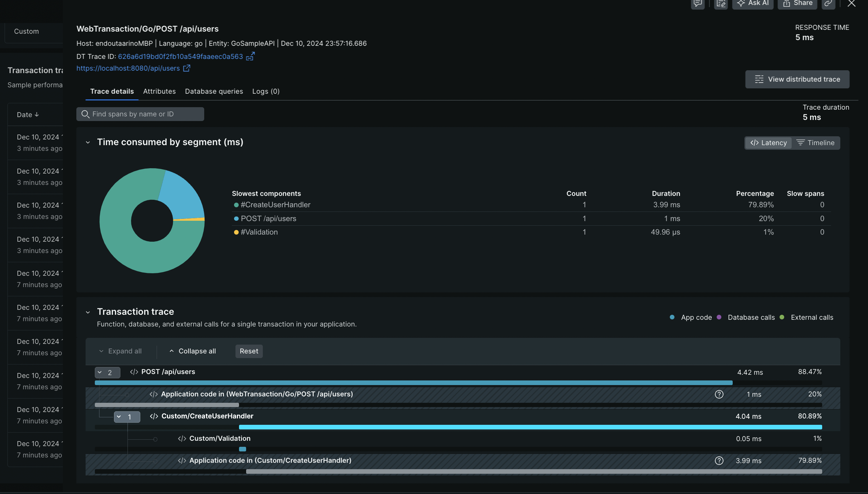Viewport: 868px width, 494px height.
Task: Click the Ask AI sparkle button
Action: tap(753, 4)
